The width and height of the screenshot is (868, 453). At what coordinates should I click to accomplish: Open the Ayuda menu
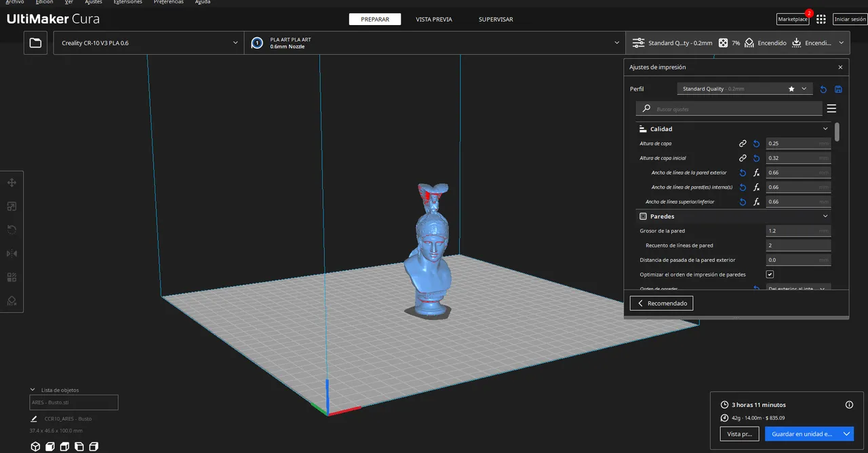coord(202,2)
